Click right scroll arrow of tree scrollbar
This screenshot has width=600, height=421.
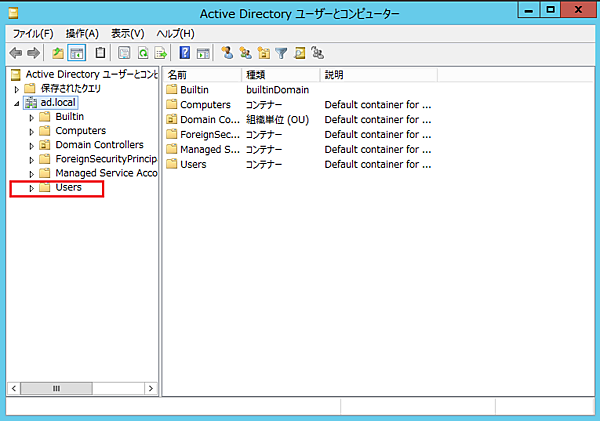point(151,388)
